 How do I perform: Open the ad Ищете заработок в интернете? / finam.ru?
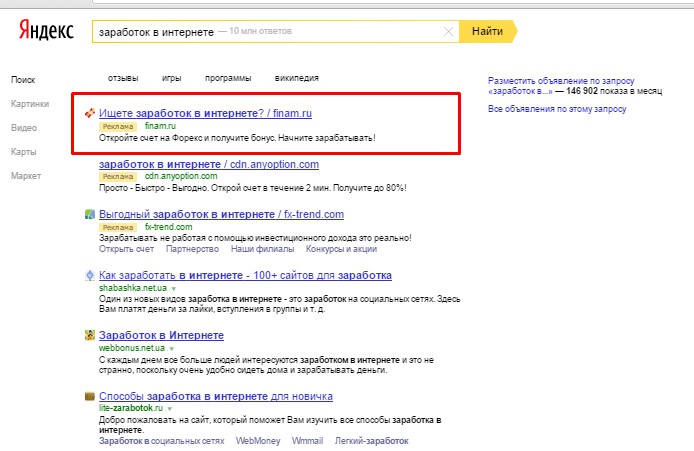pos(205,113)
